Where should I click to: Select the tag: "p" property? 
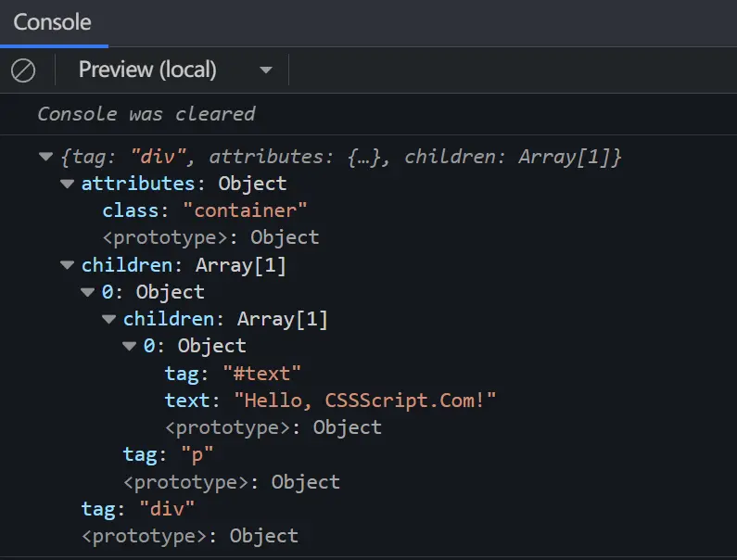[169, 454]
